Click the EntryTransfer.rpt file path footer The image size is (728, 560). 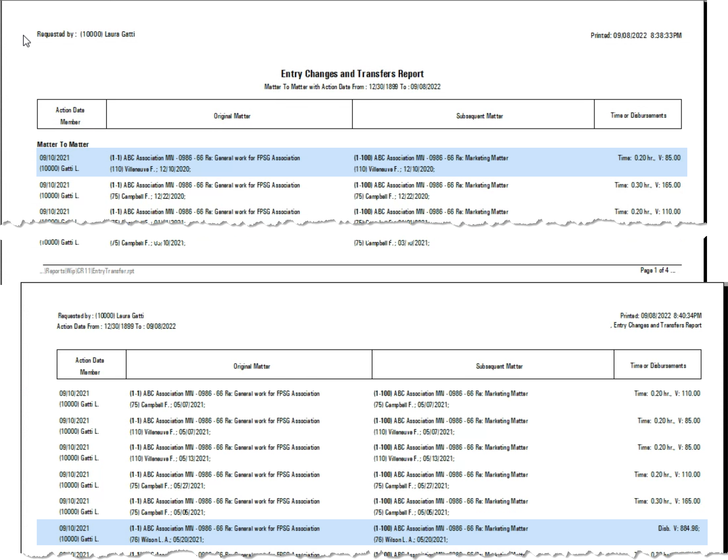pos(87,271)
